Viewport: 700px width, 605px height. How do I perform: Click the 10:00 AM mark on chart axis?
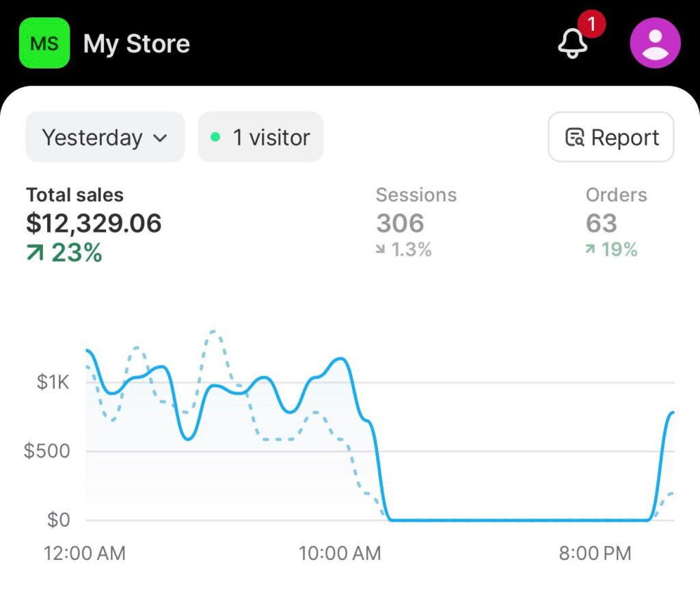(340, 553)
